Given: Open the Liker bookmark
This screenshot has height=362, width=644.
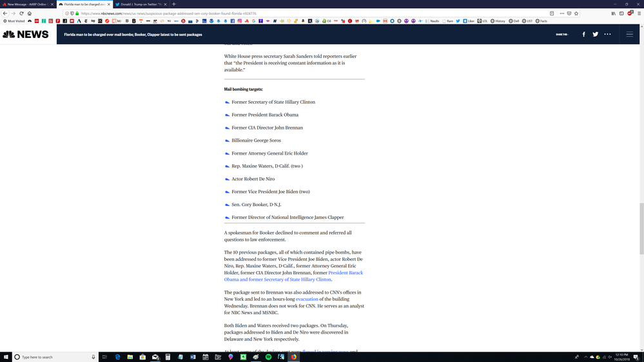Looking at the screenshot, I should pyautogui.click(x=469, y=21).
